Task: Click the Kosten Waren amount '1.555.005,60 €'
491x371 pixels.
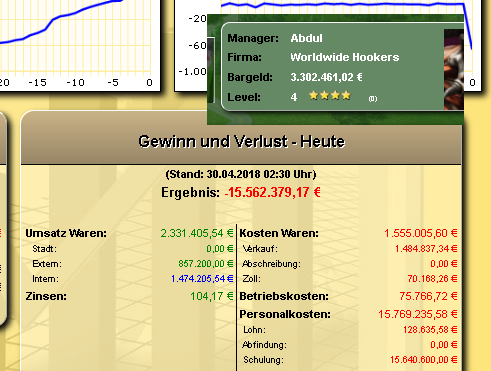Action: coord(421,233)
